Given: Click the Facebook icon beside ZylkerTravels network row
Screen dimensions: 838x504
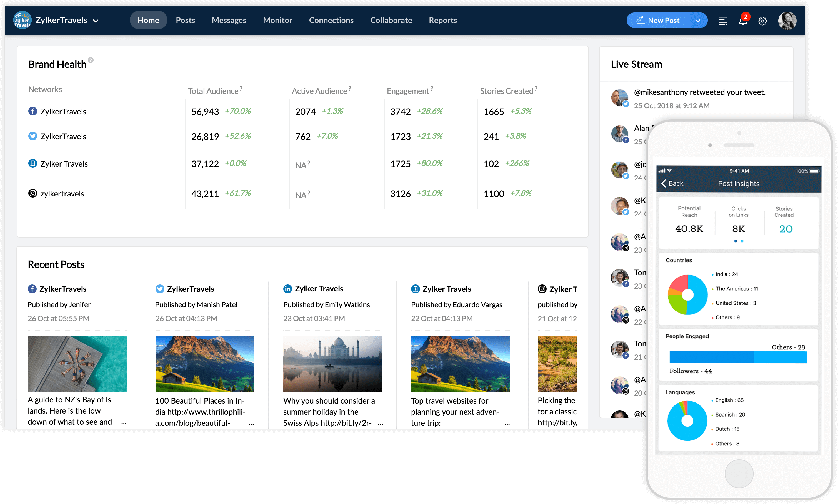Looking at the screenshot, I should pos(32,111).
